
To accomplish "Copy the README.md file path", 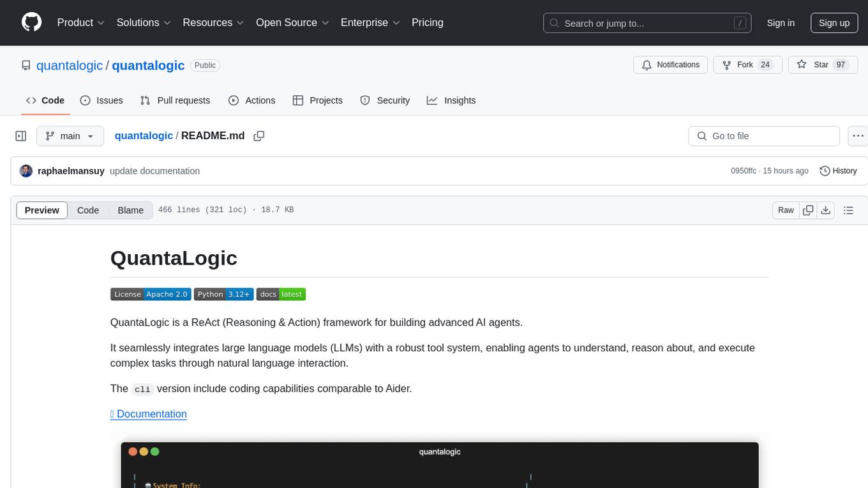I will [259, 136].
